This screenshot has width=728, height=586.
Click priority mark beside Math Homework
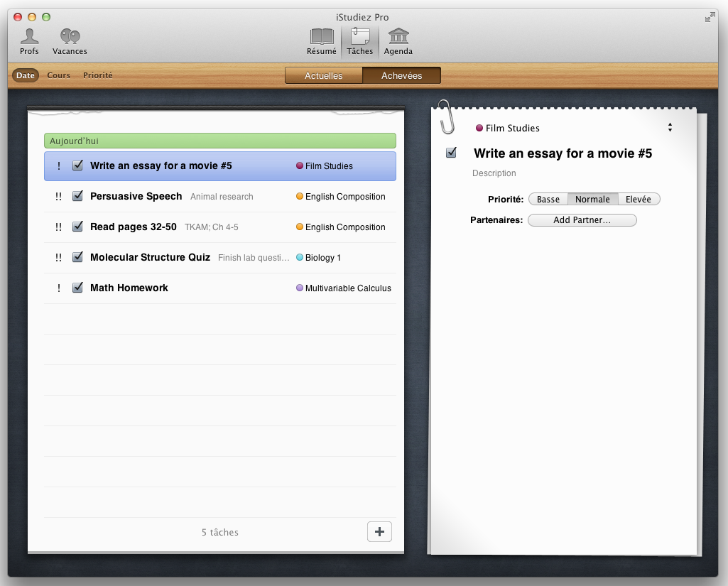click(x=58, y=288)
